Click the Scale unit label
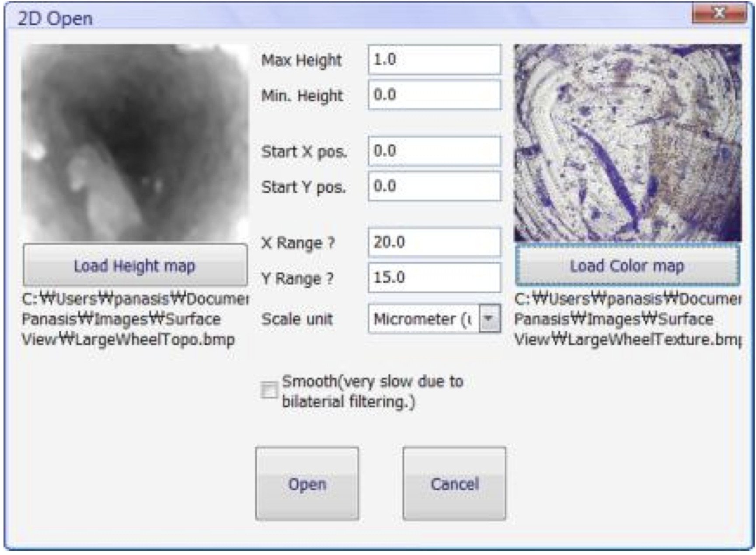The height and width of the screenshot is (555, 756). (x=297, y=319)
